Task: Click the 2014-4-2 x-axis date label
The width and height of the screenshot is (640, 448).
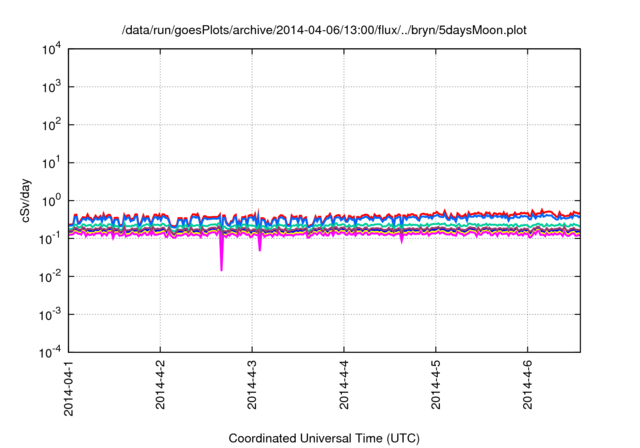Action: click(160, 385)
